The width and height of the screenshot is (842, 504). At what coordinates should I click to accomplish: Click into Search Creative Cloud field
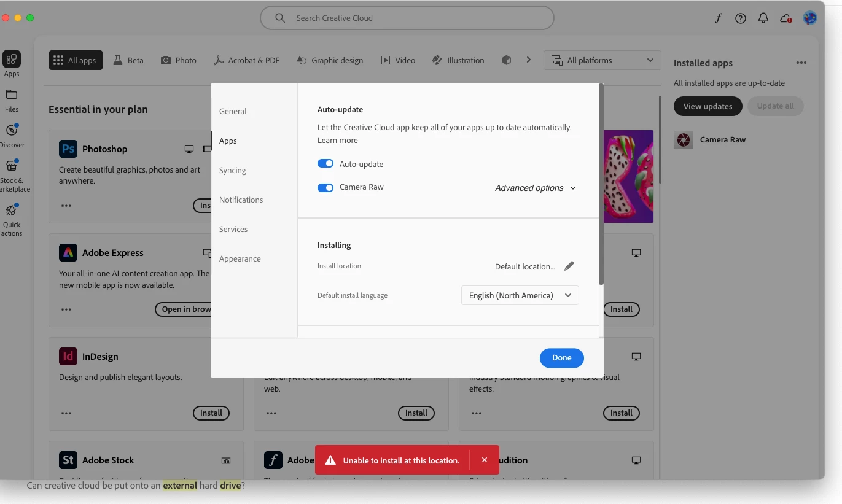407,18
